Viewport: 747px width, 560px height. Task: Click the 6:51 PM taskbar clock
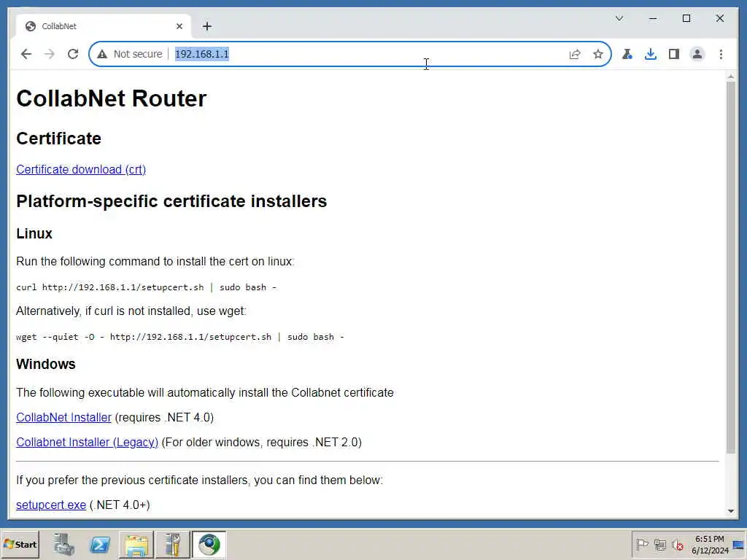[710, 544]
